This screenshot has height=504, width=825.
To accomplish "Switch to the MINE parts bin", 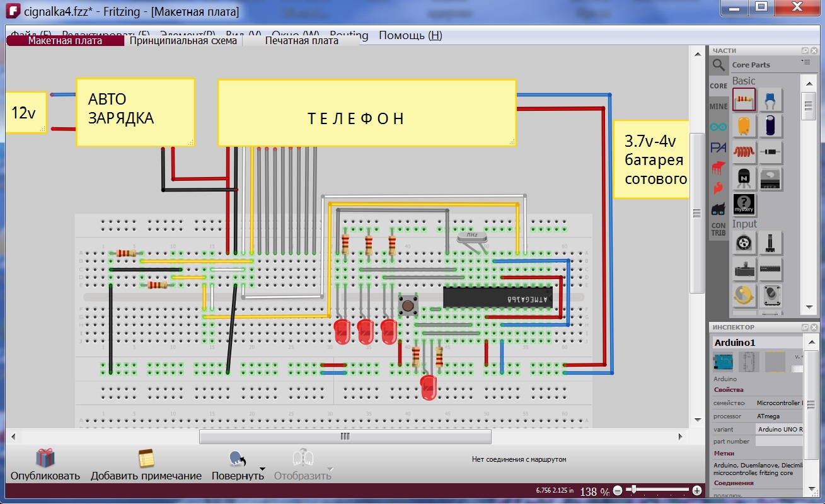I will 718,106.
